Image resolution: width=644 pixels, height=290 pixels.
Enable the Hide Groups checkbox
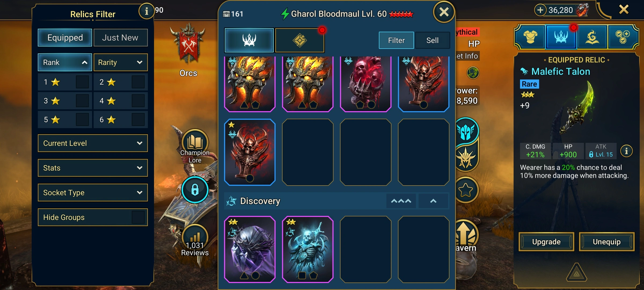pos(138,217)
